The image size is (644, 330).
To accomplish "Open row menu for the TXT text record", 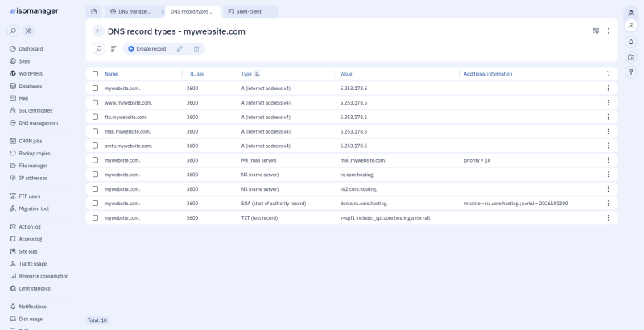I will (609, 217).
